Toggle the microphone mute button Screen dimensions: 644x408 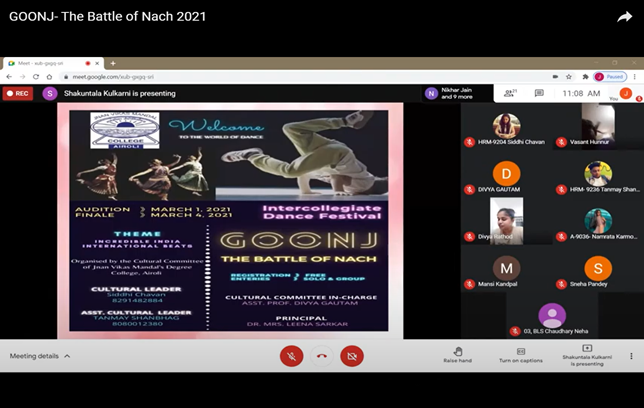point(292,356)
